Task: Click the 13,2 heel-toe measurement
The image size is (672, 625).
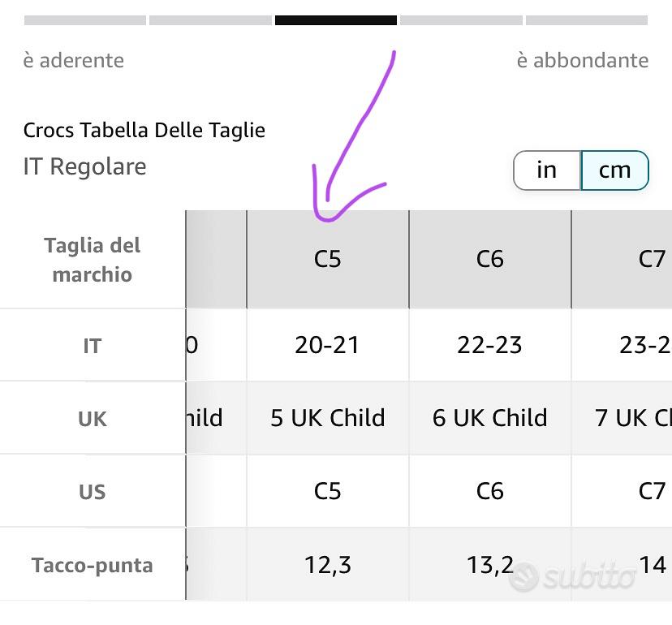Action: point(490,565)
